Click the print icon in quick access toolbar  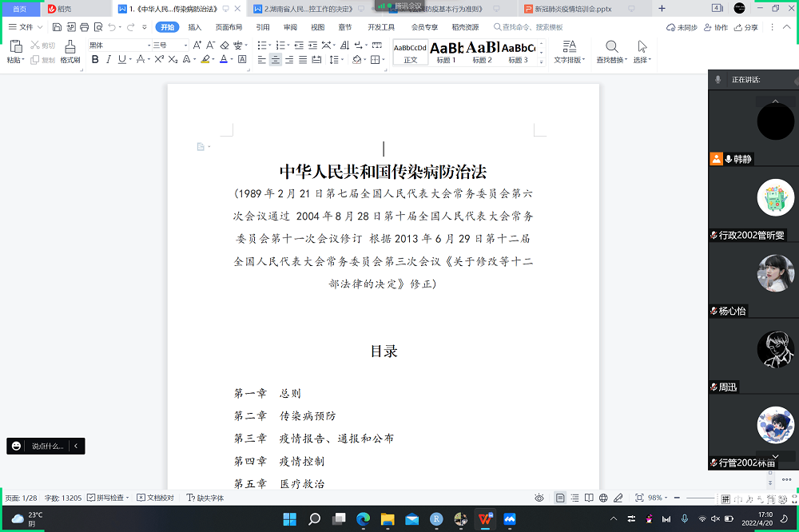click(x=85, y=27)
